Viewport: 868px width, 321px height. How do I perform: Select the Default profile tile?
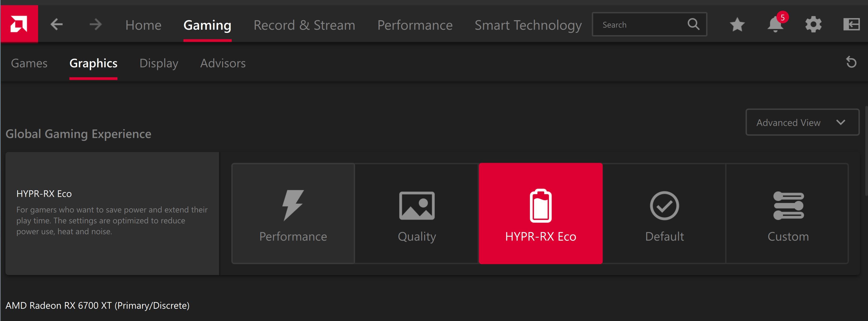(664, 214)
